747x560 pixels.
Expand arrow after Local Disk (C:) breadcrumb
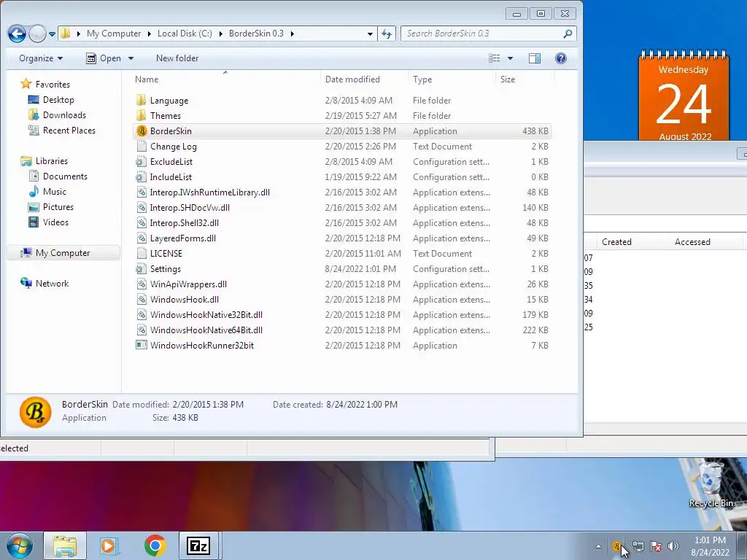(x=220, y=34)
